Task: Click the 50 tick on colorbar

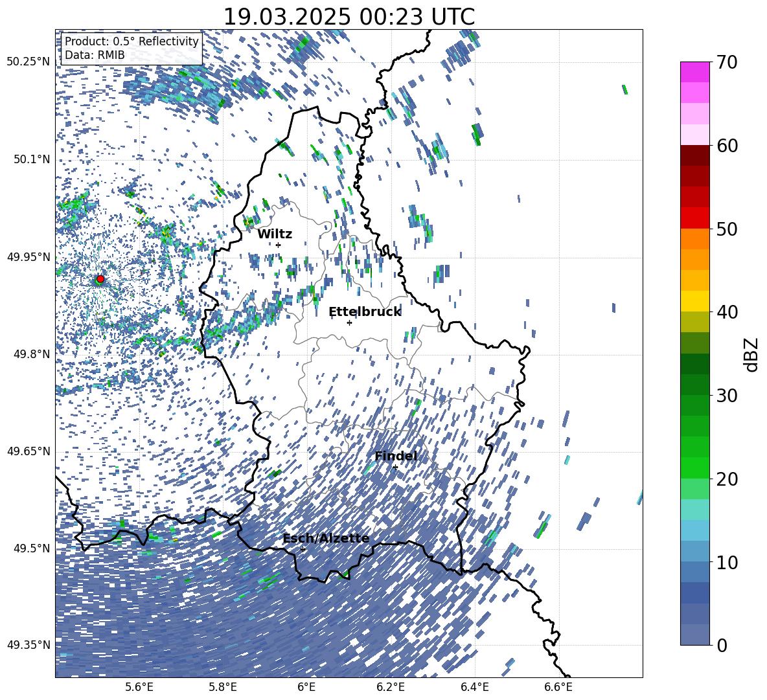Action: point(727,229)
